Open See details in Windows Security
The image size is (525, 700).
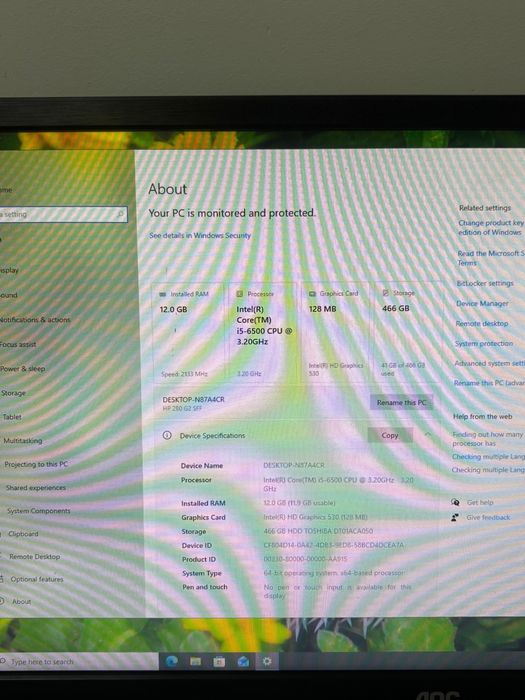[x=200, y=235]
